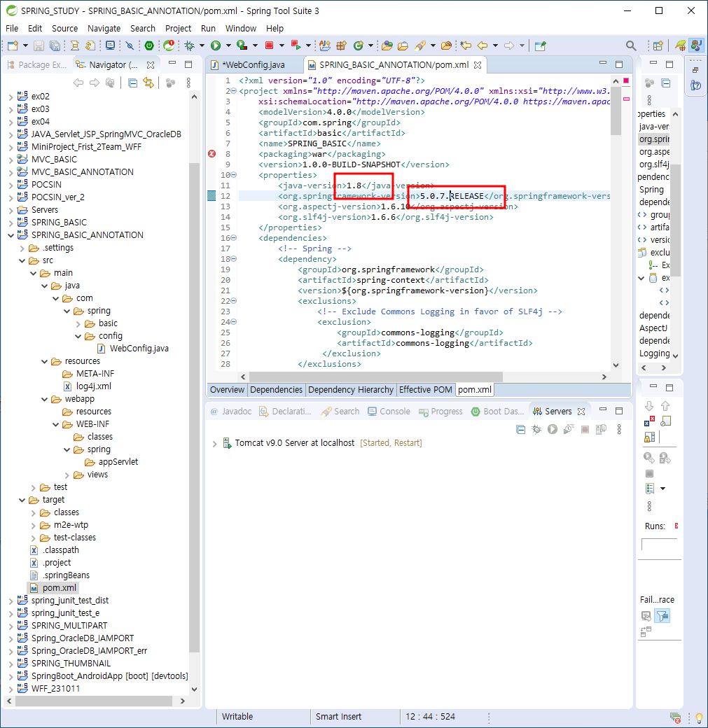
Task: Select WebConfig.java in the Navigator tree
Action: click(x=133, y=349)
